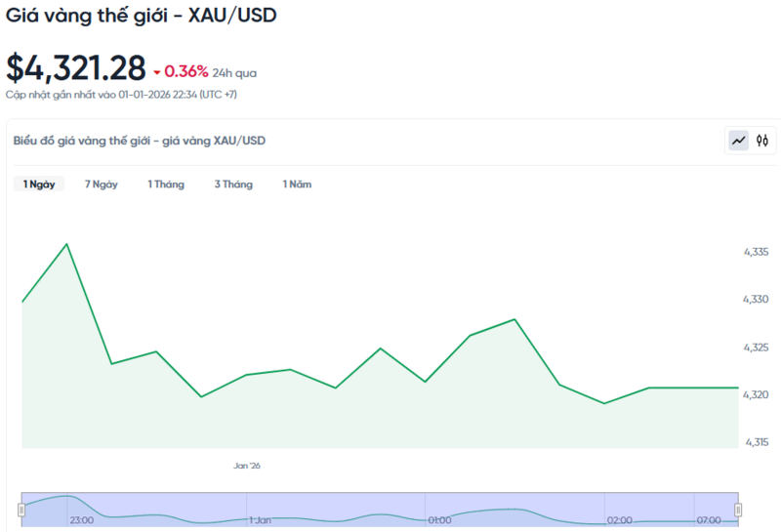Click the 0.36% change percentage
781x532 pixels.
[x=185, y=71]
